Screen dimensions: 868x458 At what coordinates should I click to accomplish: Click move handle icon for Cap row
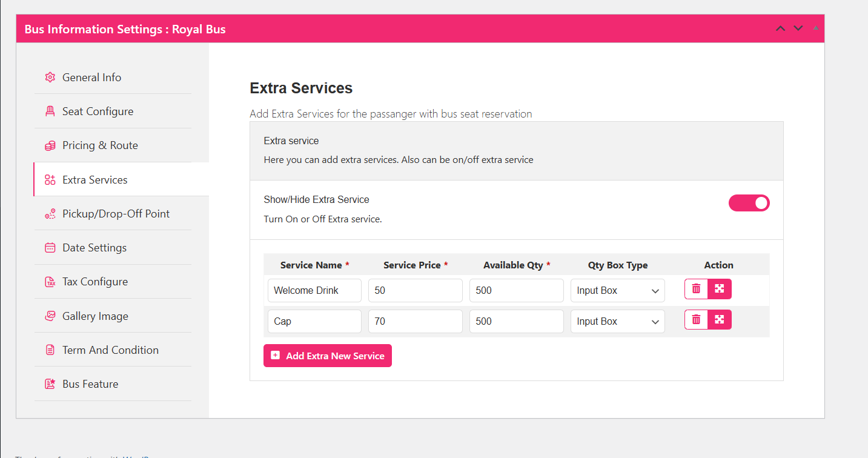coord(720,320)
